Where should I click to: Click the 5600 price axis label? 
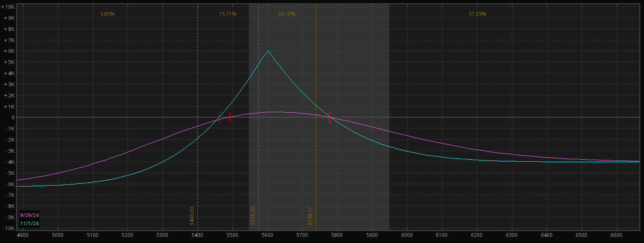268,235
